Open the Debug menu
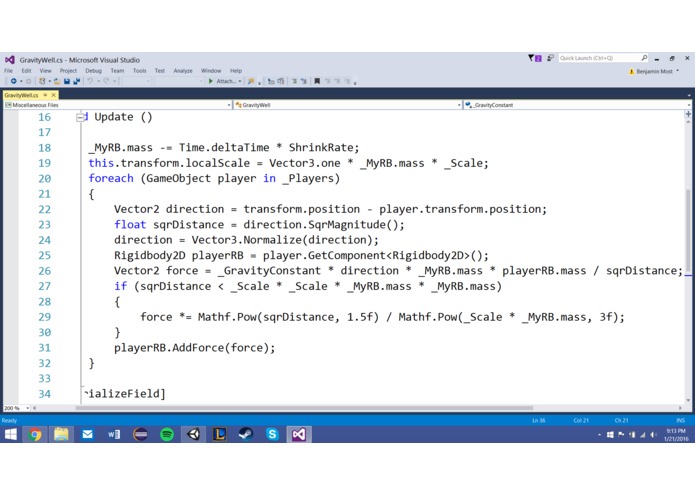 coord(94,70)
